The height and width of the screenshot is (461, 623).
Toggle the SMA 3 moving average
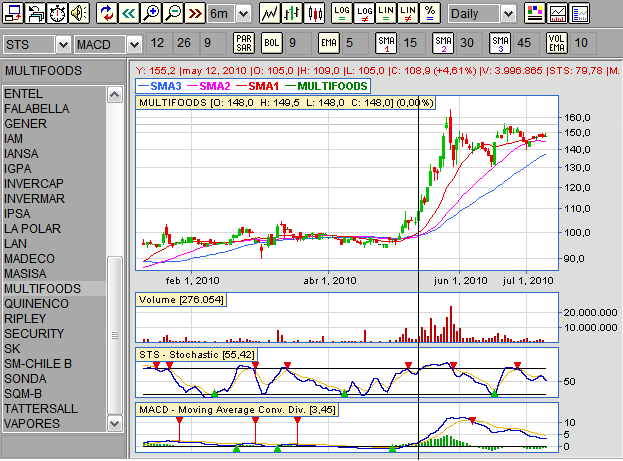[500, 43]
